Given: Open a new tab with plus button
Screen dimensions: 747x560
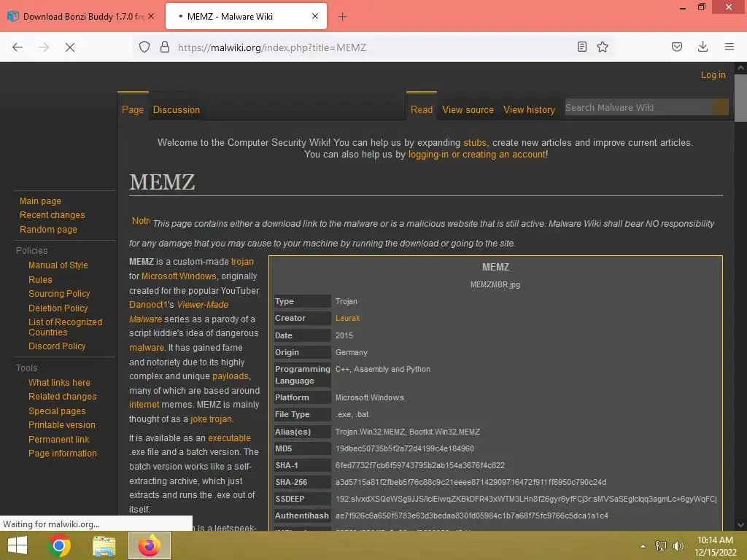Looking at the screenshot, I should tap(342, 17).
